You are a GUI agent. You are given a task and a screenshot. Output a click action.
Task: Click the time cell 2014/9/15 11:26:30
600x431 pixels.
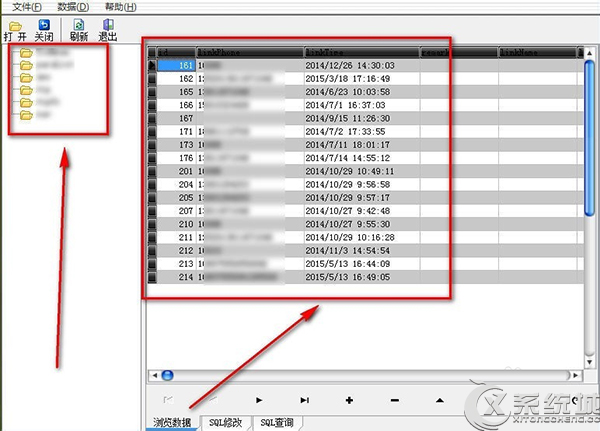(362, 118)
